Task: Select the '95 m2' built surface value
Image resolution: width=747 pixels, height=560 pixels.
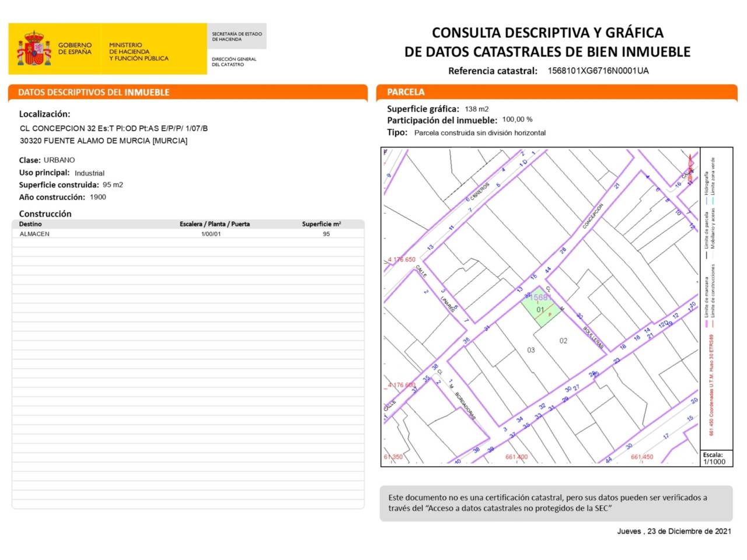Action: tap(113, 185)
